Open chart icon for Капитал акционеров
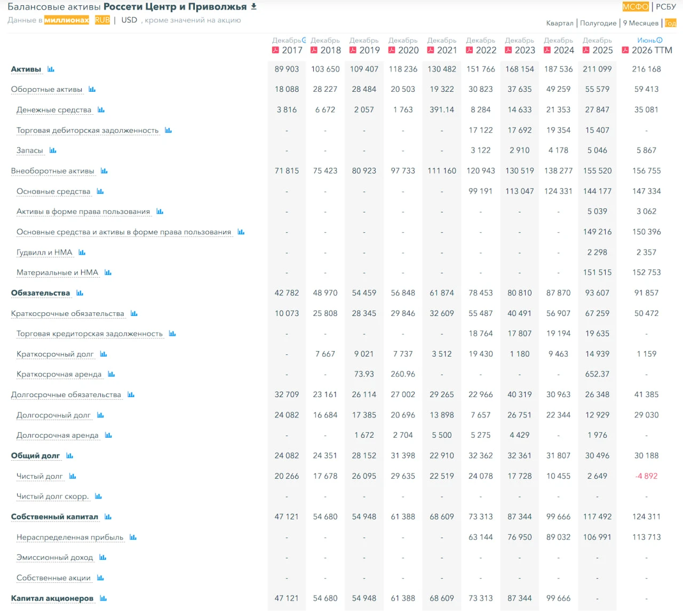683x616 pixels. coord(104,598)
